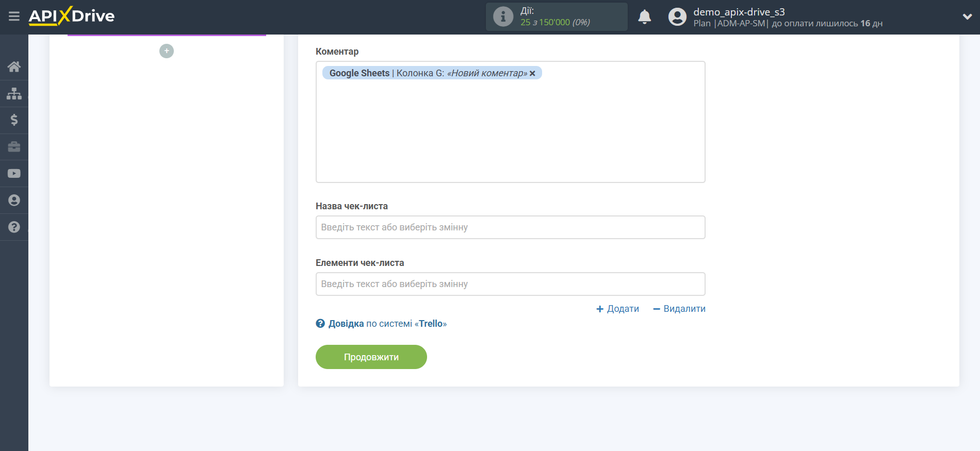Remove the Google Sheets Колонка G tag
This screenshot has width=980, height=451.
[533, 74]
